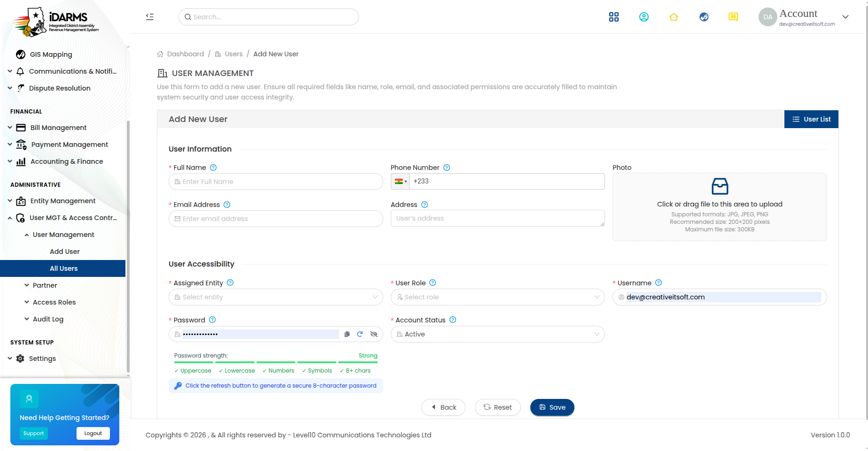The width and height of the screenshot is (868, 451).
Task: Open the user profile circle icon
Action: click(x=643, y=17)
